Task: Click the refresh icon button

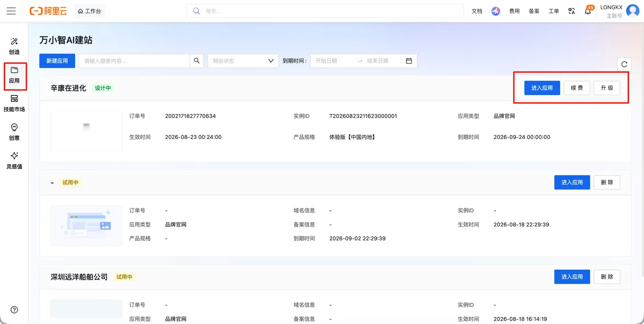Action: [x=624, y=64]
